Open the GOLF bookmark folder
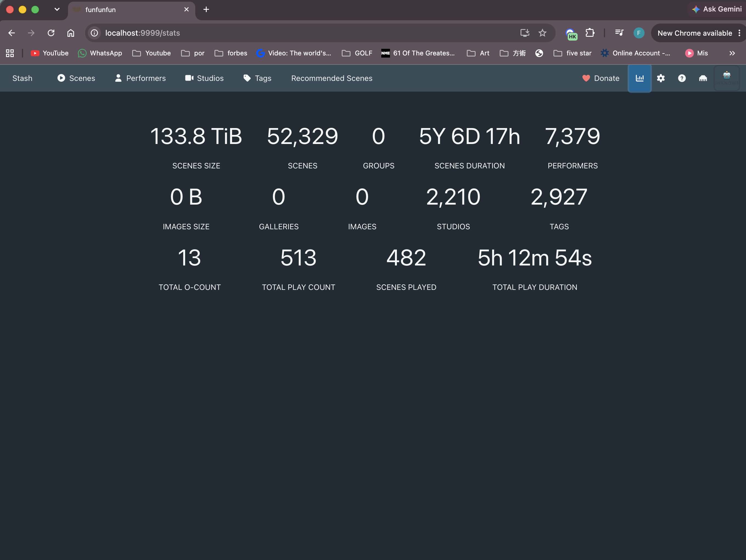 pyautogui.click(x=357, y=53)
